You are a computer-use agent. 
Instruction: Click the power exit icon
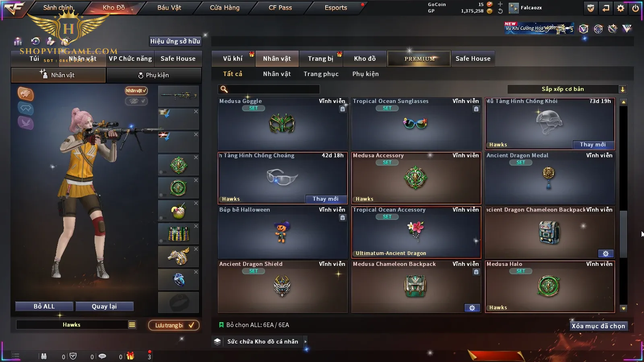[x=635, y=8]
